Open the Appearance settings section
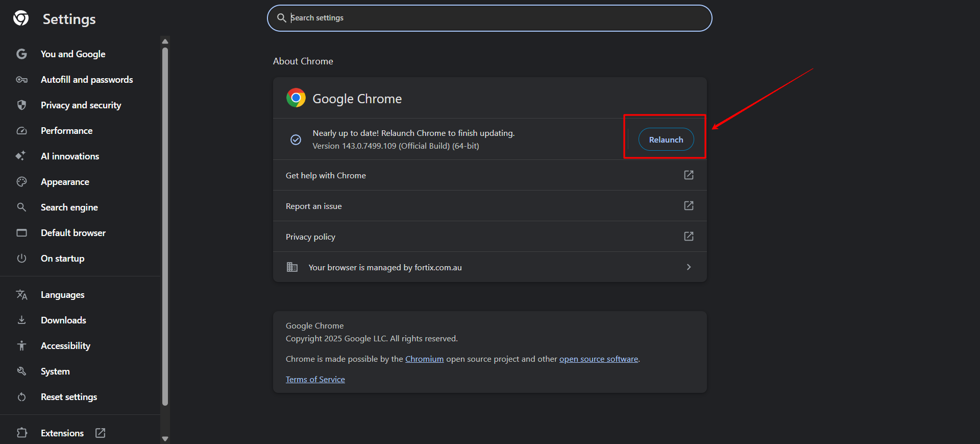The height and width of the screenshot is (444, 980). coord(65,182)
